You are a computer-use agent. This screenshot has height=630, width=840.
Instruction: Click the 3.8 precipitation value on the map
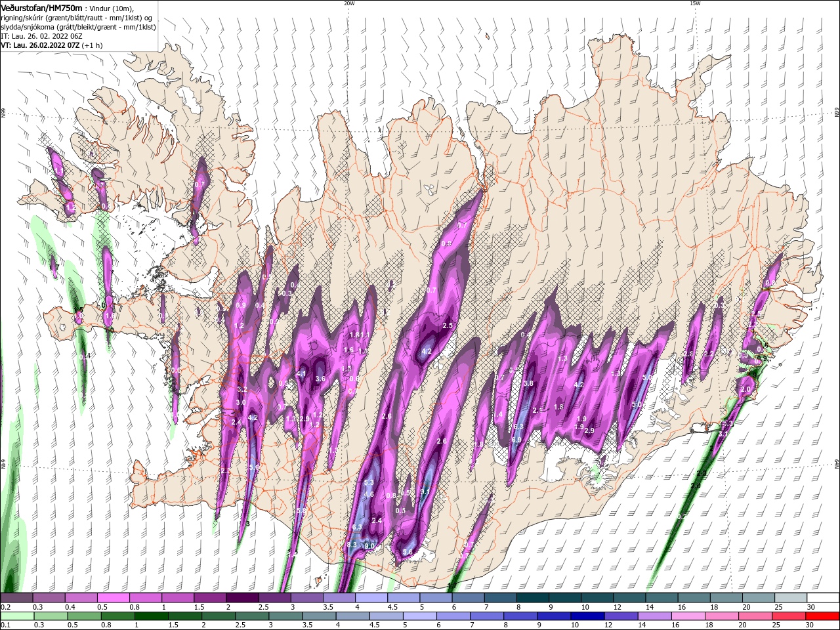[x=528, y=383]
